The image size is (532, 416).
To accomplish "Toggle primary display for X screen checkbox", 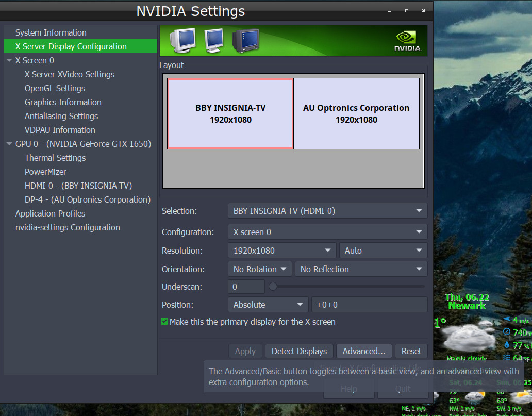I will [x=164, y=321].
